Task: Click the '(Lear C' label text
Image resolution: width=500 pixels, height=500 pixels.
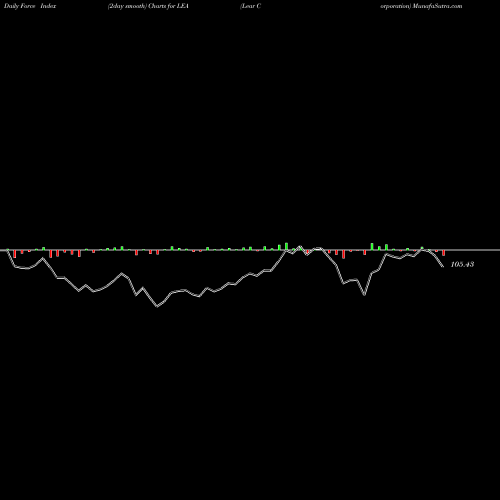Action: coord(250,6)
